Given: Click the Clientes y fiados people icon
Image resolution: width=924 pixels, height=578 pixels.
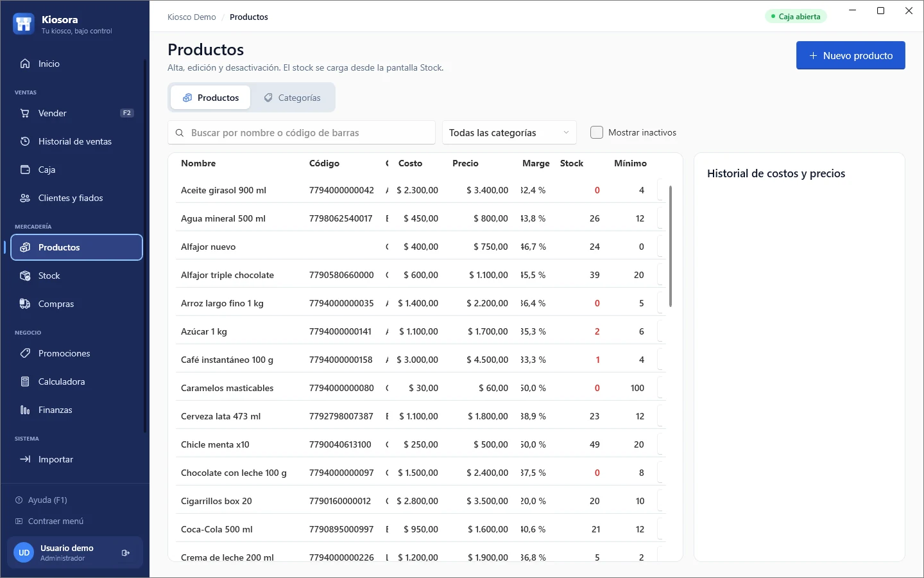Looking at the screenshot, I should tap(25, 198).
